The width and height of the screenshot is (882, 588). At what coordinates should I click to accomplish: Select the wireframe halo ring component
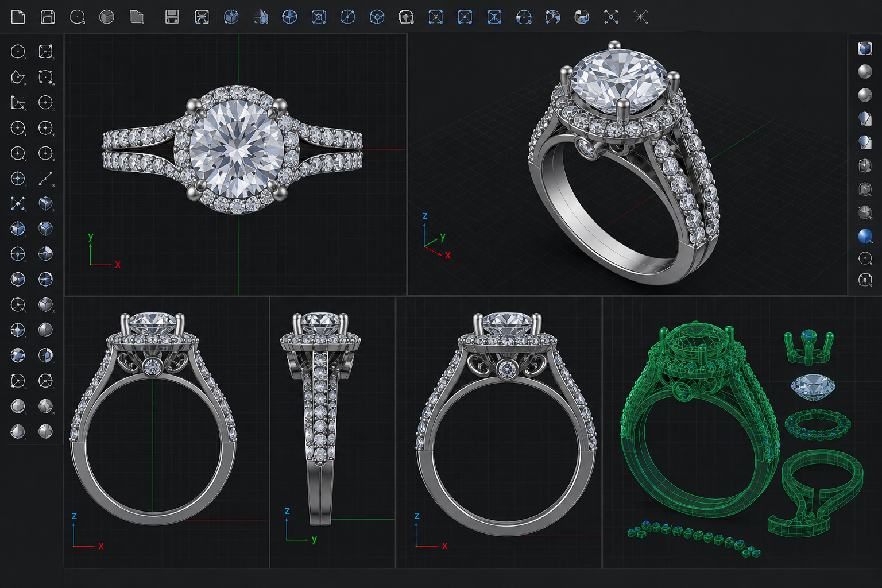tap(817, 425)
